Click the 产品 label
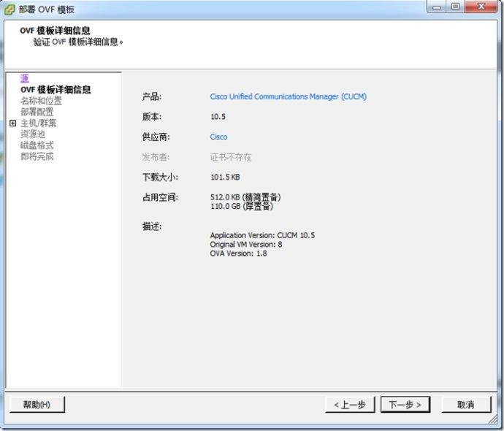The width and height of the screenshot is (504, 431). coord(152,96)
